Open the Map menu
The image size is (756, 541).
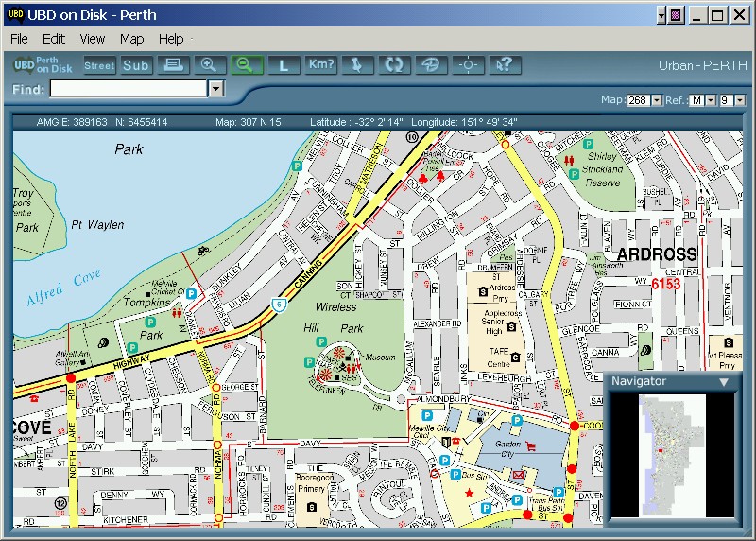point(131,39)
